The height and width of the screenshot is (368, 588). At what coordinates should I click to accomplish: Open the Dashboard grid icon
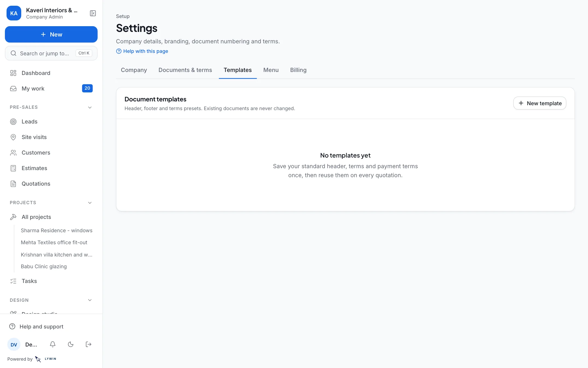13,73
